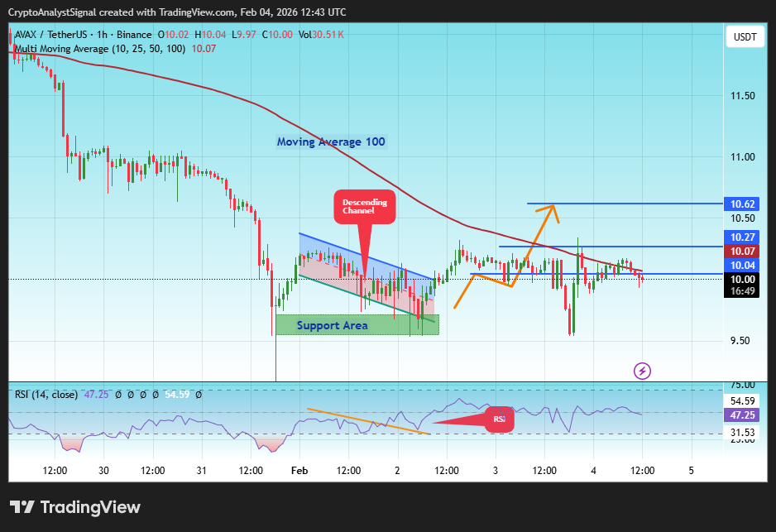Click the purple 47.25 value in the RSI legend
Viewport: 776px width, 532px height.
click(x=97, y=395)
